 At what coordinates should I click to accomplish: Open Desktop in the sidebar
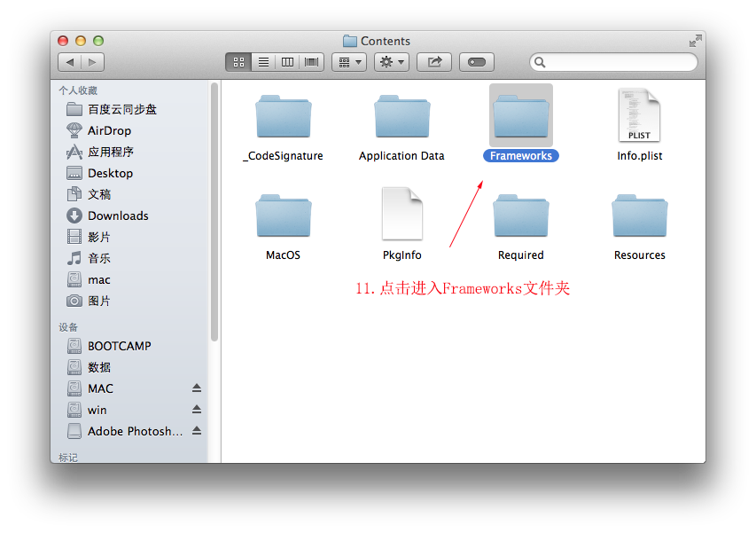tap(130, 173)
